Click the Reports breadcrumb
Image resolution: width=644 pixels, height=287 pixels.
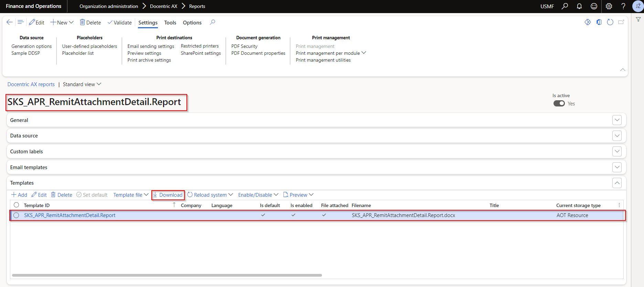pos(197,6)
